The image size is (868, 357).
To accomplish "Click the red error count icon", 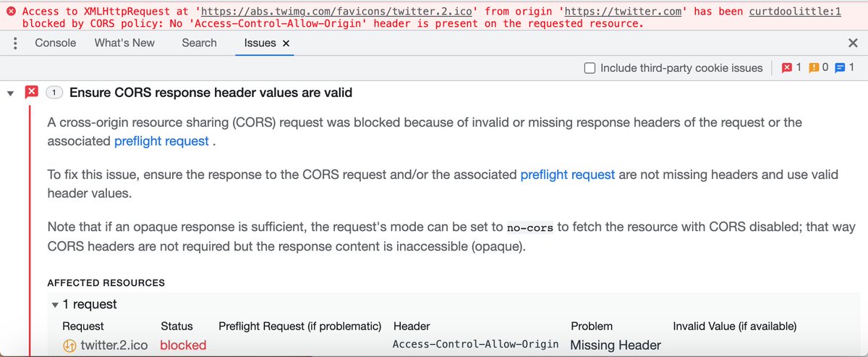I will [x=787, y=68].
